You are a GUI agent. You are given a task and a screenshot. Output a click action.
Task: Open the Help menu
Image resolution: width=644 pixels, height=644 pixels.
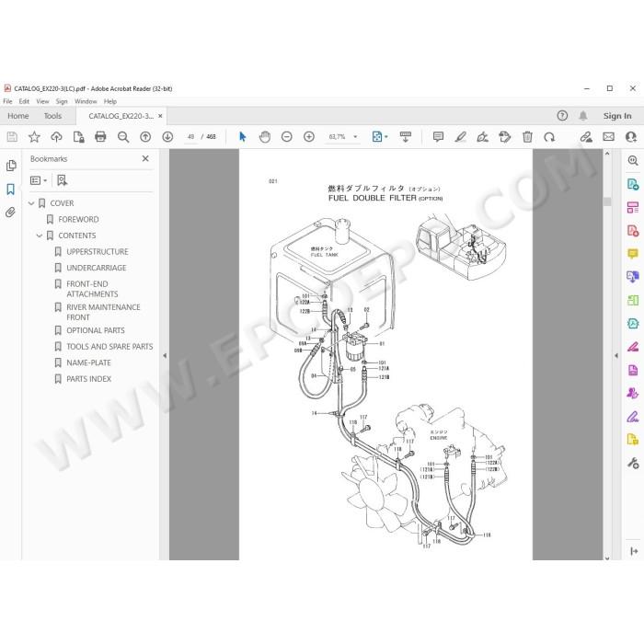tap(110, 101)
